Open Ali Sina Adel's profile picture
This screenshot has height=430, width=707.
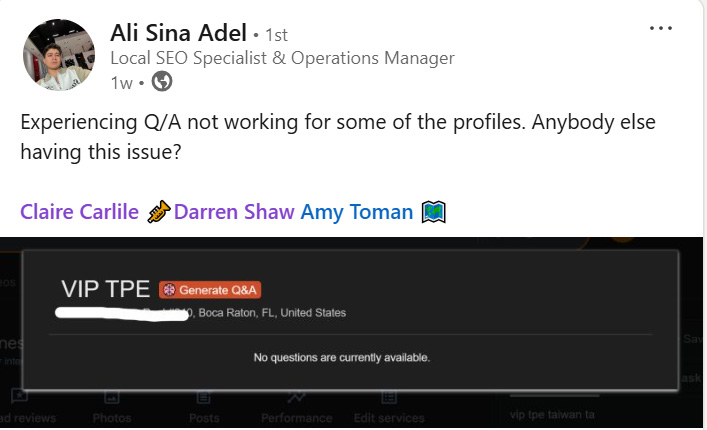coord(59,54)
